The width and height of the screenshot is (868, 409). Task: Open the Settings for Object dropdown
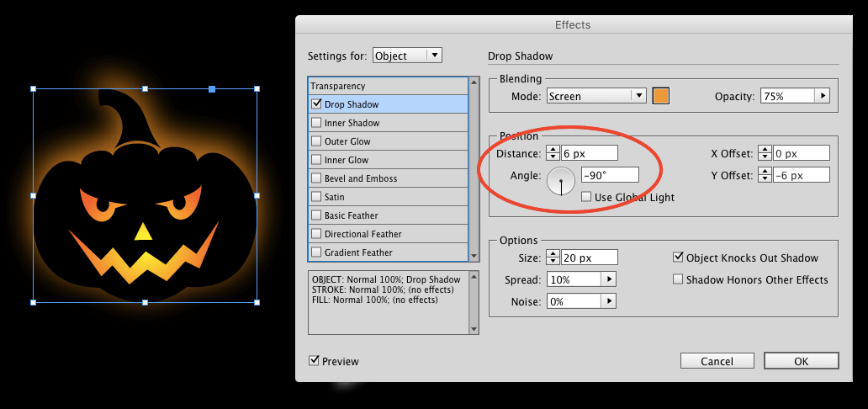[407, 56]
